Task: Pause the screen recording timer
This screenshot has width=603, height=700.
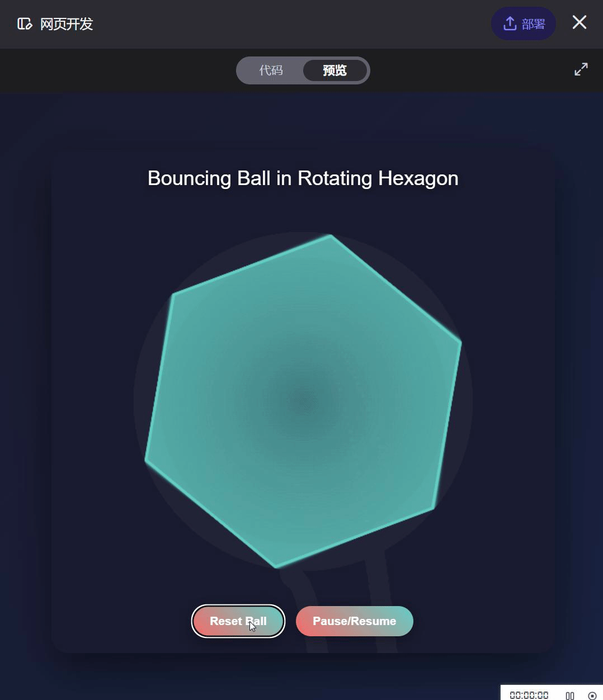Action: click(569, 695)
